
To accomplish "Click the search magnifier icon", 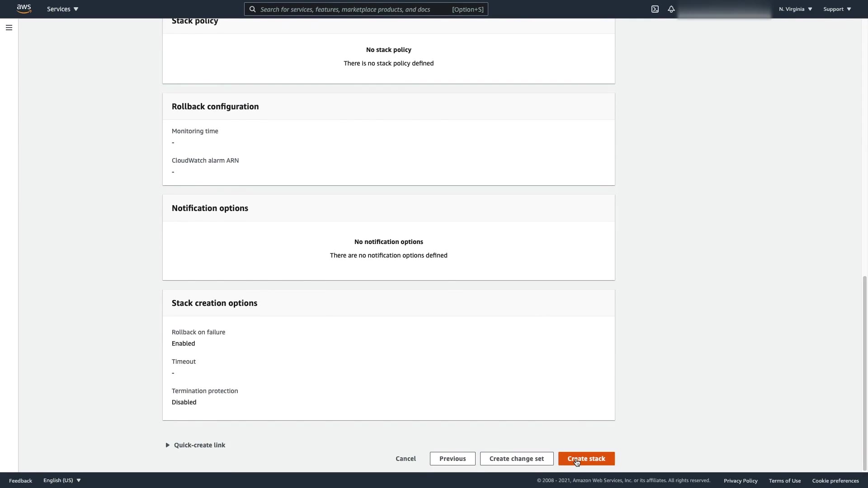I will click(x=253, y=9).
